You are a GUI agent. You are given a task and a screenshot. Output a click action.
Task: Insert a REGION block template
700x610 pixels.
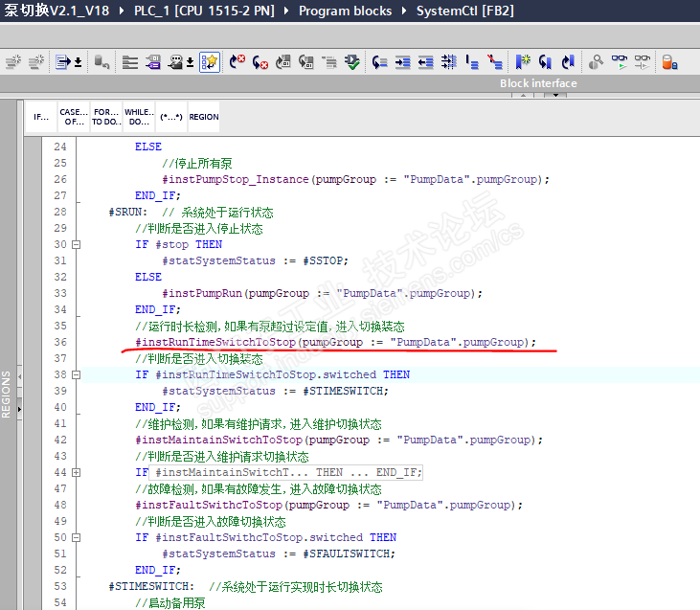(203, 117)
